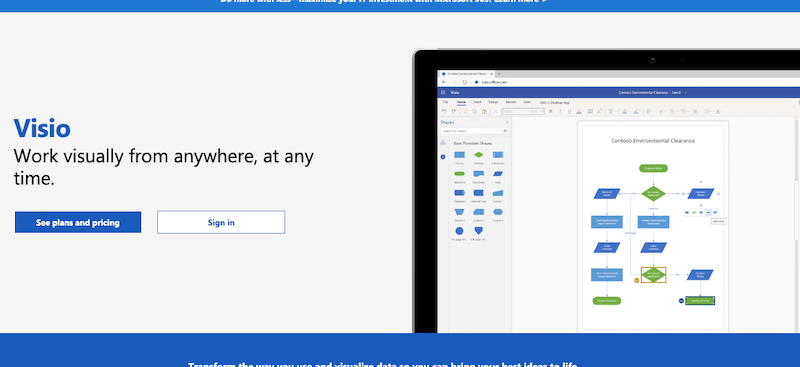This screenshot has height=367, width=800.
Task: Click the Italic formatting icon
Action: (x=560, y=111)
